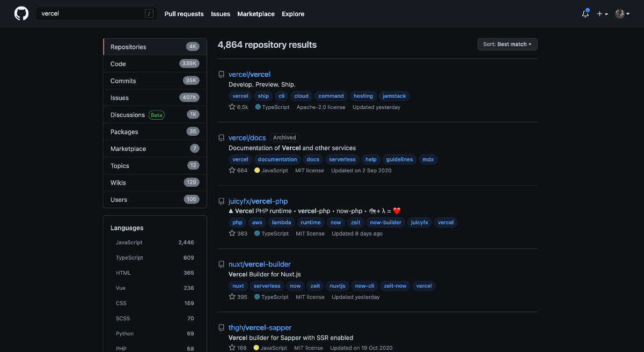Viewport: 644px width, 352px height.
Task: Filter by JavaScript language
Action: pos(155,243)
